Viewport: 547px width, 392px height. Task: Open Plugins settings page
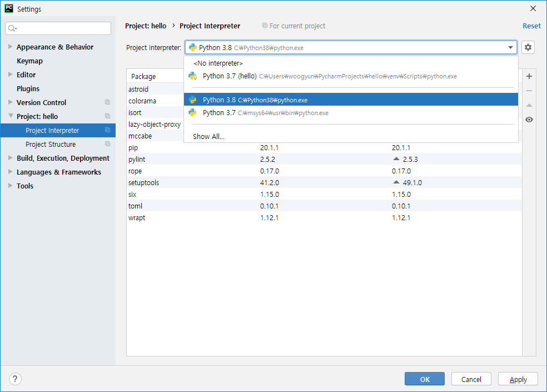click(x=28, y=88)
